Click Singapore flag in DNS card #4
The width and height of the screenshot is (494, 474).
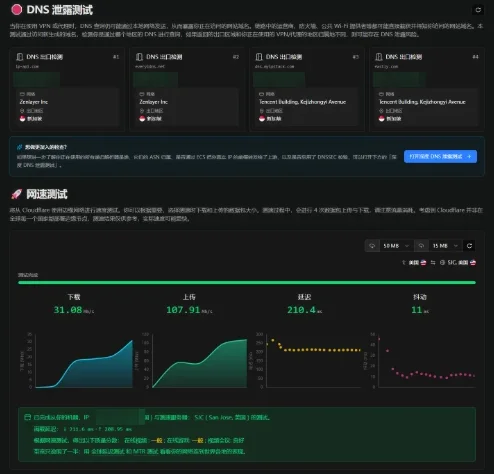click(x=382, y=119)
